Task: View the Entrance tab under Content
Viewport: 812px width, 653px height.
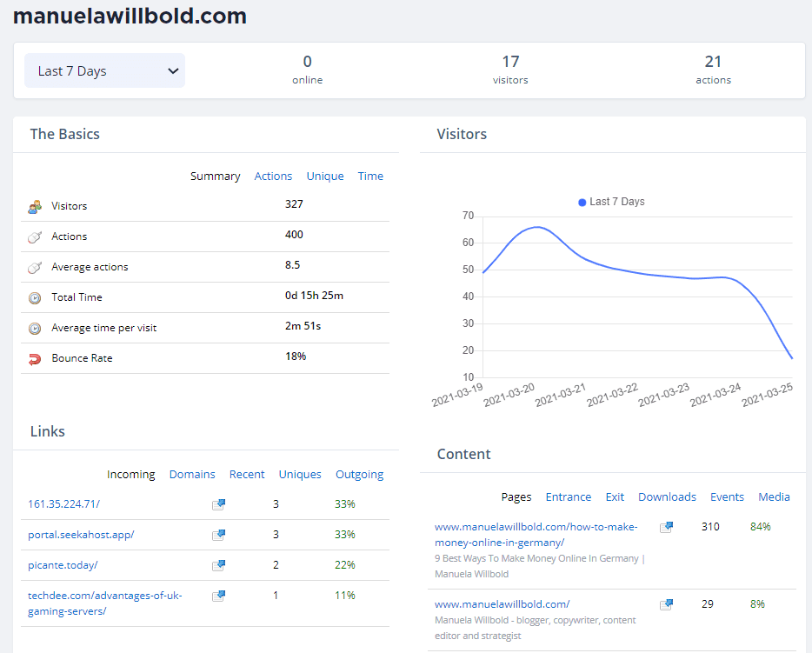Action: tap(568, 496)
